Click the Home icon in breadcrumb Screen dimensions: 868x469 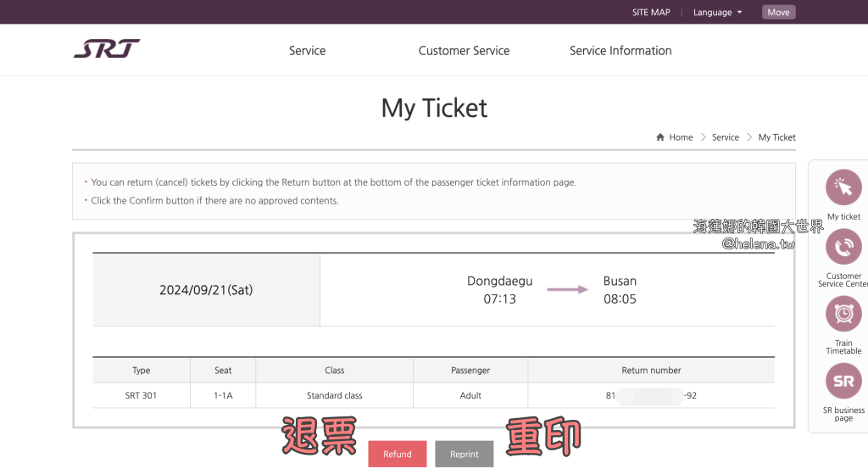(660, 137)
